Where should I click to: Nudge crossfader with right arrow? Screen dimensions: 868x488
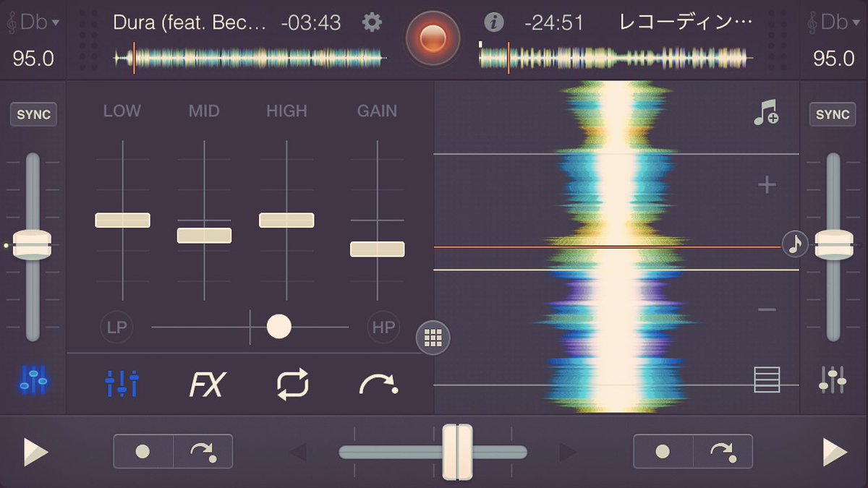point(569,453)
